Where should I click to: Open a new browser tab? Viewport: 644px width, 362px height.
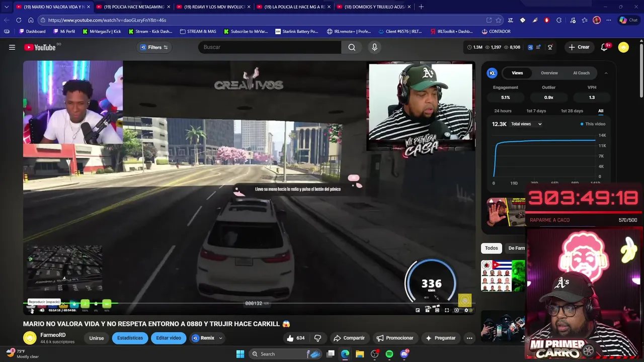click(421, 7)
